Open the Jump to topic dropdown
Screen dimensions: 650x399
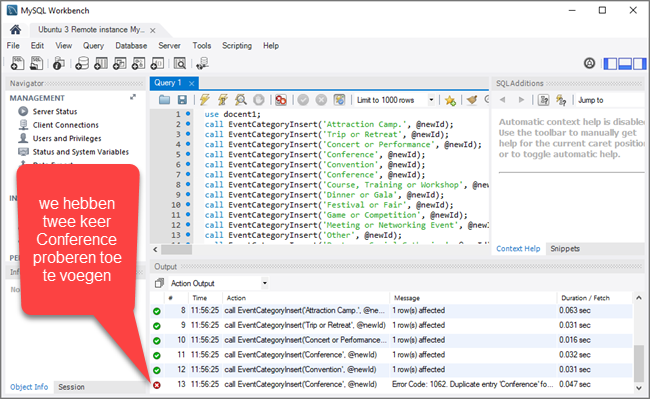click(611, 100)
